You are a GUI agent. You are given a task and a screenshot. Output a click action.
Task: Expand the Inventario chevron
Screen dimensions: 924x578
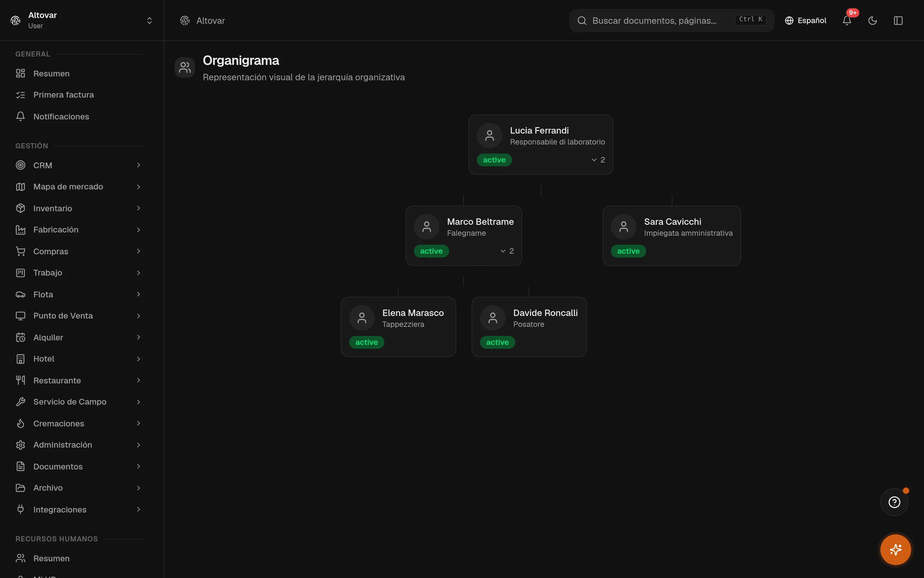139,208
